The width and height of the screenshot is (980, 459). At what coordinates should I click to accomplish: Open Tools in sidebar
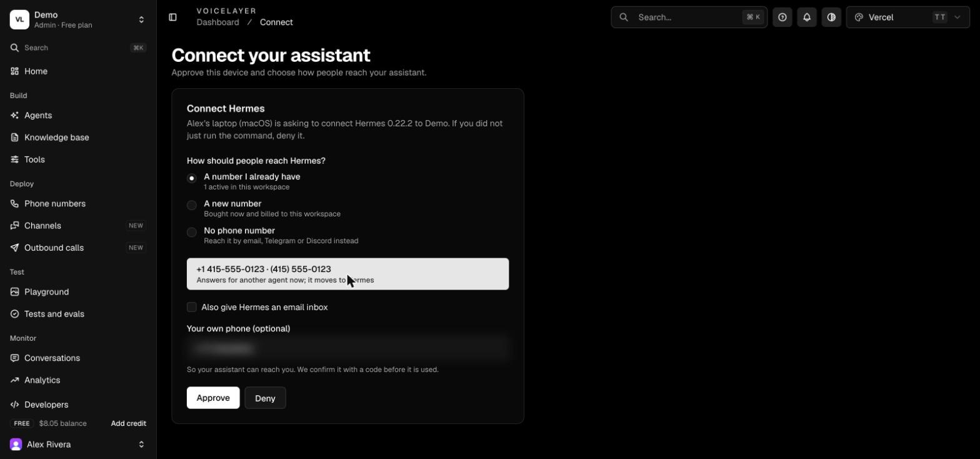(x=78, y=159)
